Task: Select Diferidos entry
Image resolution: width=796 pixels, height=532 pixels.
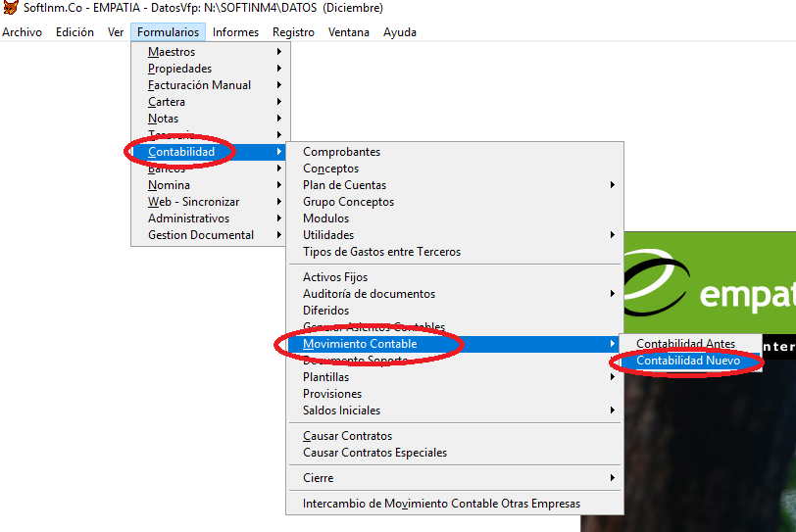Action: pos(455,311)
